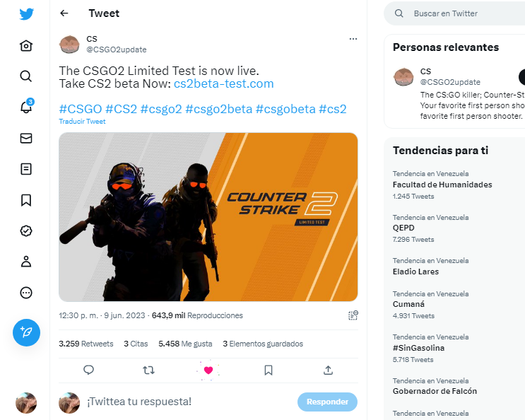Open the Verified badge icon in sidebar
The image size is (525, 420).
[26, 231]
